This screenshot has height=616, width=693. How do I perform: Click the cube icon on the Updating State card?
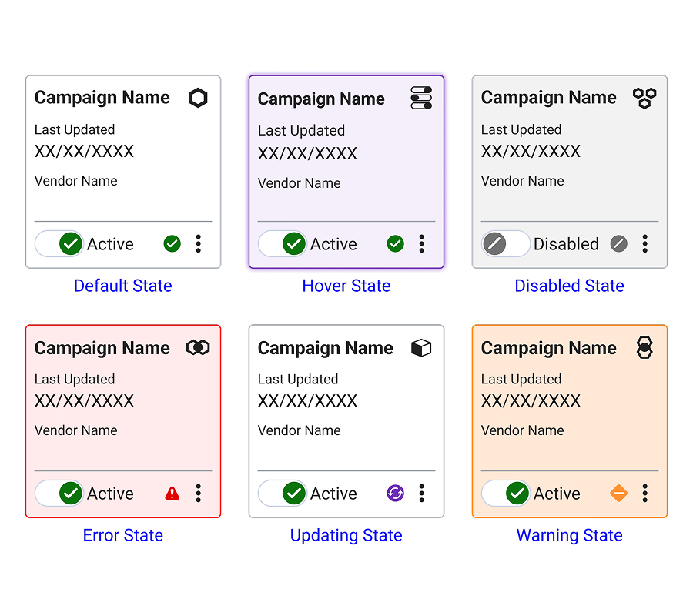[x=421, y=347]
